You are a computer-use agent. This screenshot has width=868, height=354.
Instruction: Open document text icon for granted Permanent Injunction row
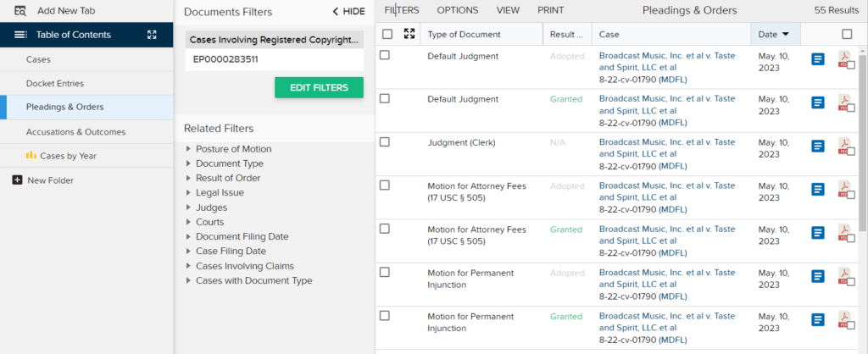click(x=818, y=320)
